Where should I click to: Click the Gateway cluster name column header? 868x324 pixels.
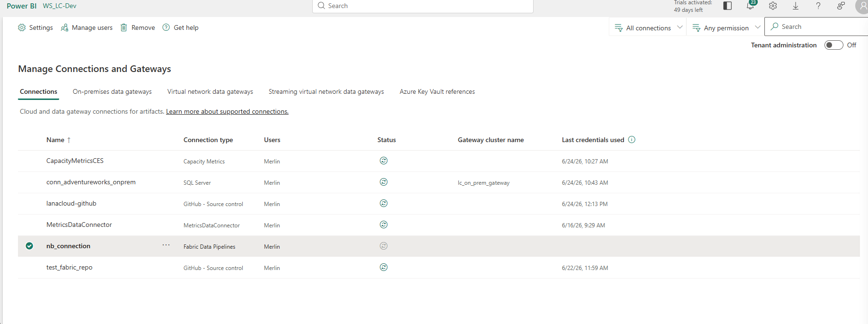coord(491,140)
